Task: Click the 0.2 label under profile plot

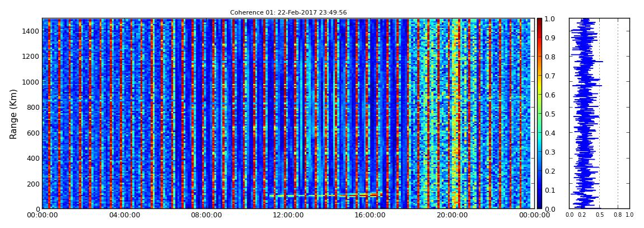Action: tap(582, 215)
